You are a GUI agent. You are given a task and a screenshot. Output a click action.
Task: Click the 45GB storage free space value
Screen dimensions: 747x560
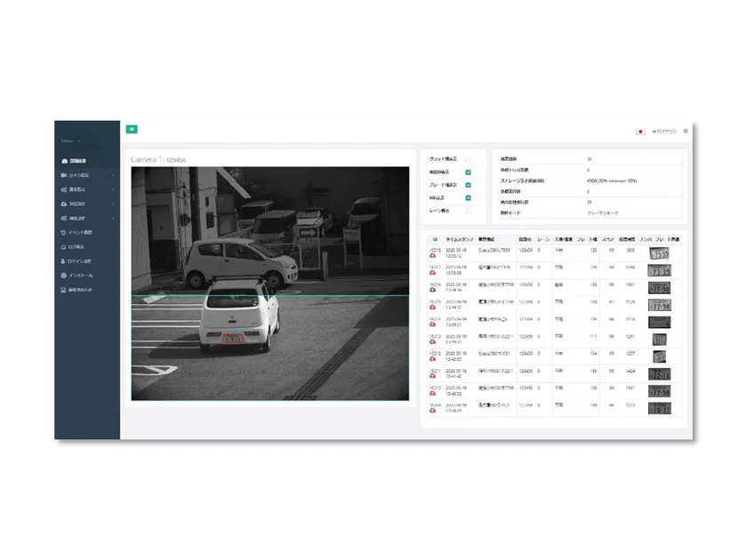coord(612,180)
